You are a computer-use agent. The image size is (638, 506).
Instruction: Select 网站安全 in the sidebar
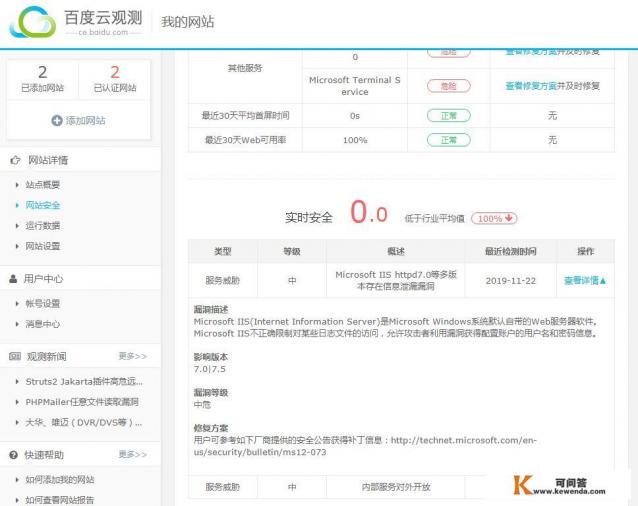pyautogui.click(x=43, y=205)
